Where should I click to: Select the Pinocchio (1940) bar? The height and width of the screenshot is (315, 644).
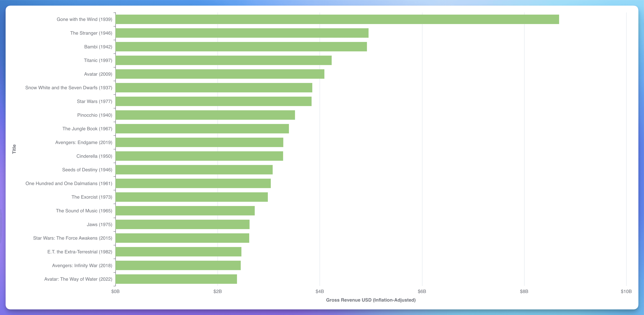pos(205,115)
